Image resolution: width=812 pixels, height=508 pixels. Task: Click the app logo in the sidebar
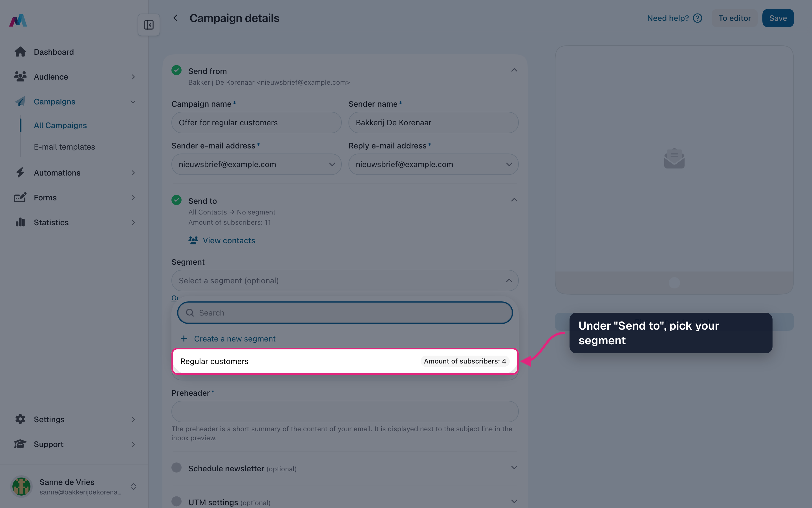click(18, 20)
